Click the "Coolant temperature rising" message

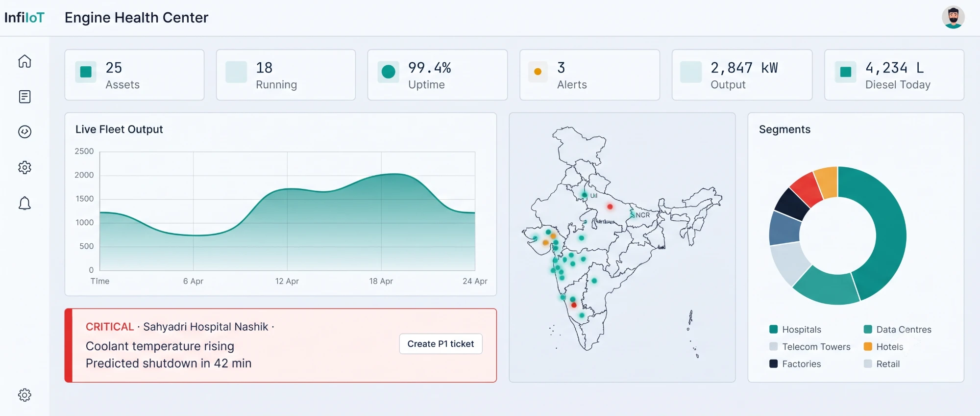(160, 346)
